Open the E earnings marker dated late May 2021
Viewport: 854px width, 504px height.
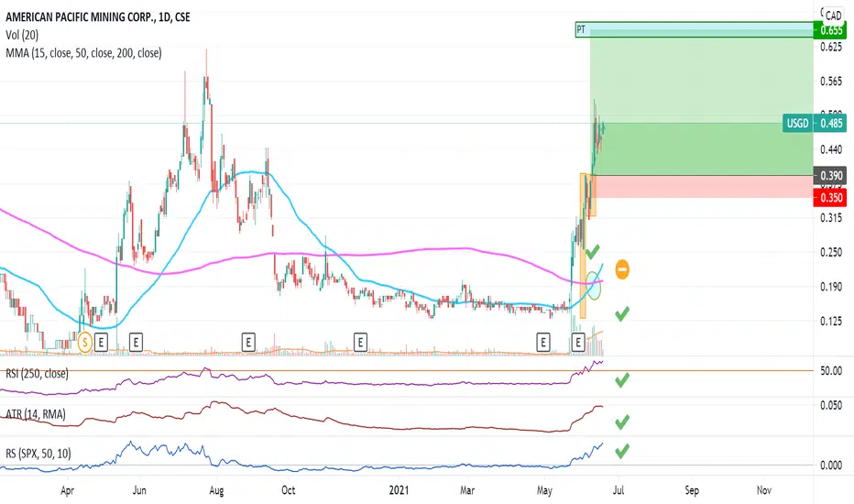pos(578,343)
